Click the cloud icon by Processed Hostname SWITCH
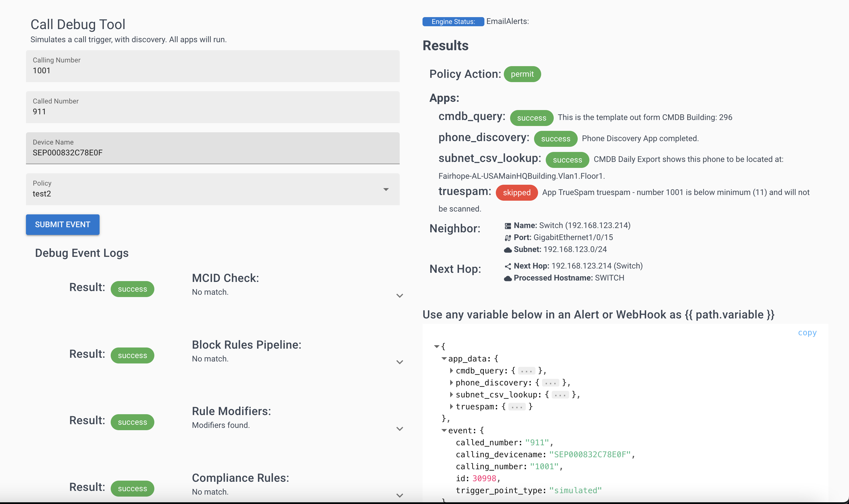 (508, 278)
